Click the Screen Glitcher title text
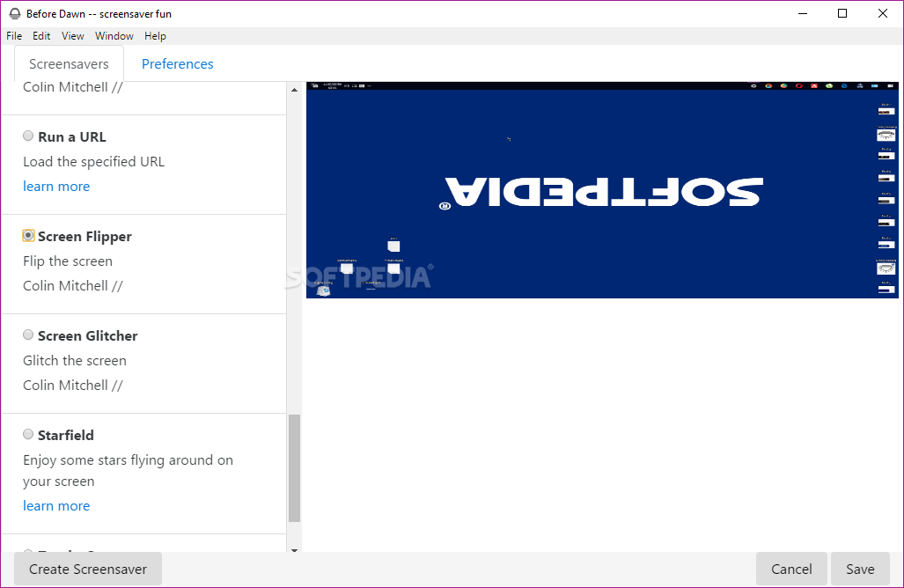 click(x=88, y=335)
